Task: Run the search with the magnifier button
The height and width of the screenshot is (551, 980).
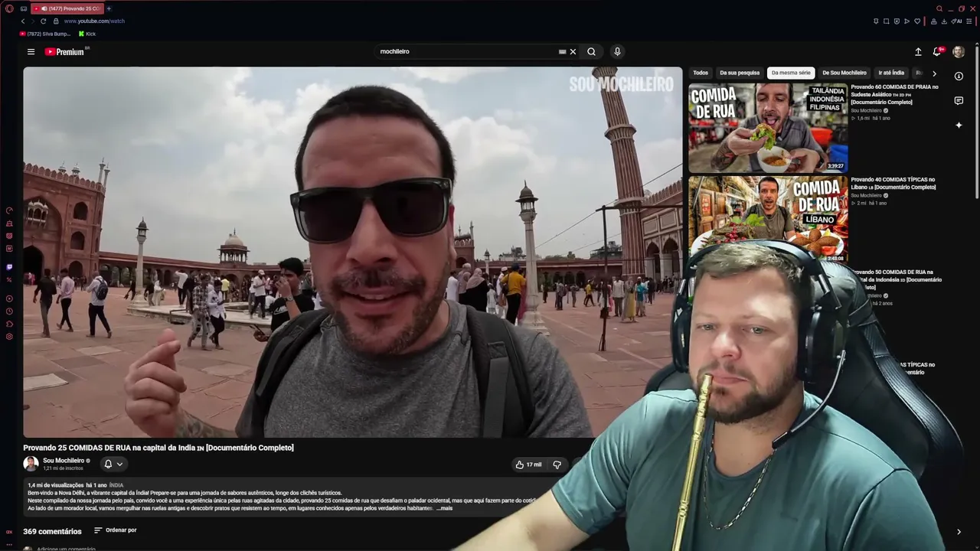Action: (x=591, y=52)
